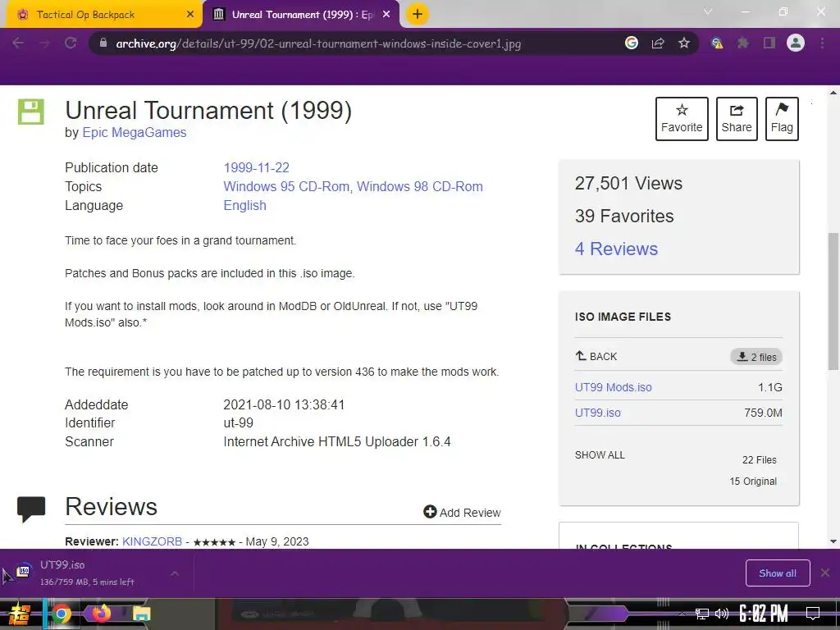840x630 pixels.
Task: Reload the page with refresh icon
Action: coord(71,43)
